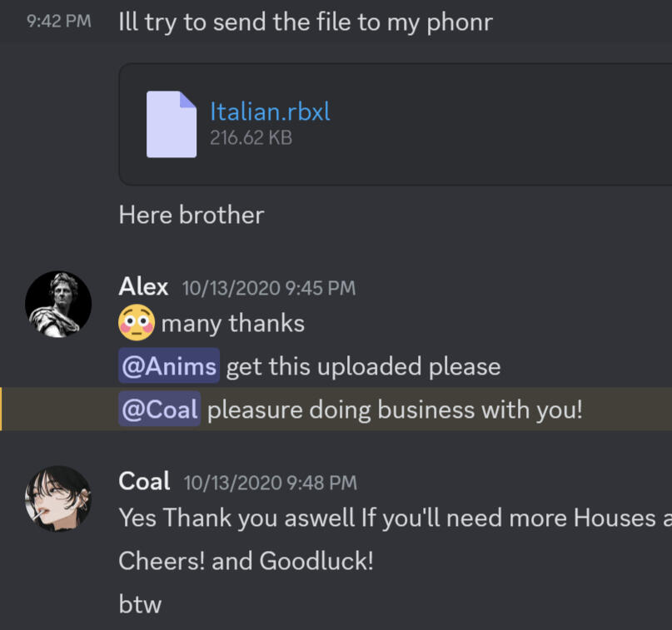Click the '216.62 KB' file size text

coord(251,137)
